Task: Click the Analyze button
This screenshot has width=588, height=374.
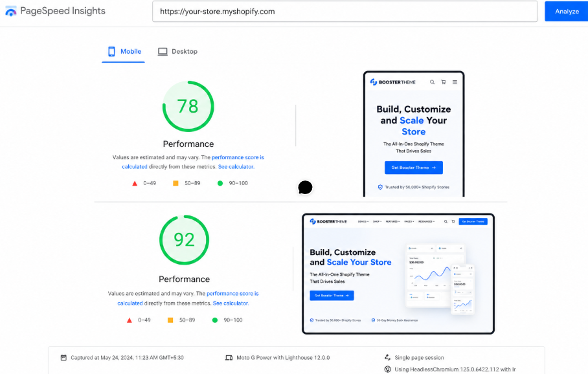Action: pos(567,11)
